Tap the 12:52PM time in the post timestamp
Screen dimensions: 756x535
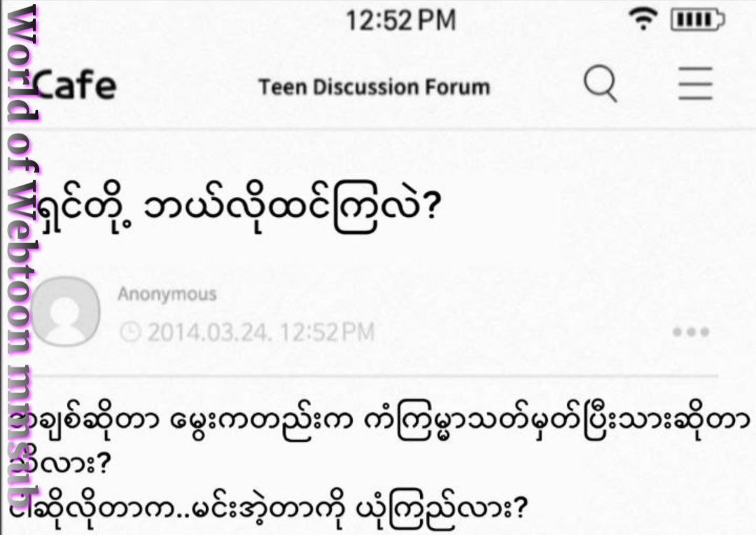[x=327, y=331]
